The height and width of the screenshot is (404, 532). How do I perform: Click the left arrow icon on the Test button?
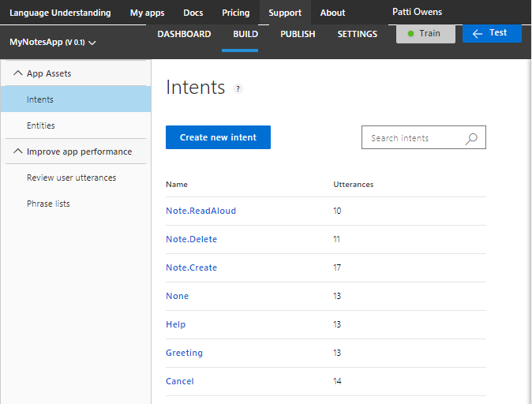(477, 34)
